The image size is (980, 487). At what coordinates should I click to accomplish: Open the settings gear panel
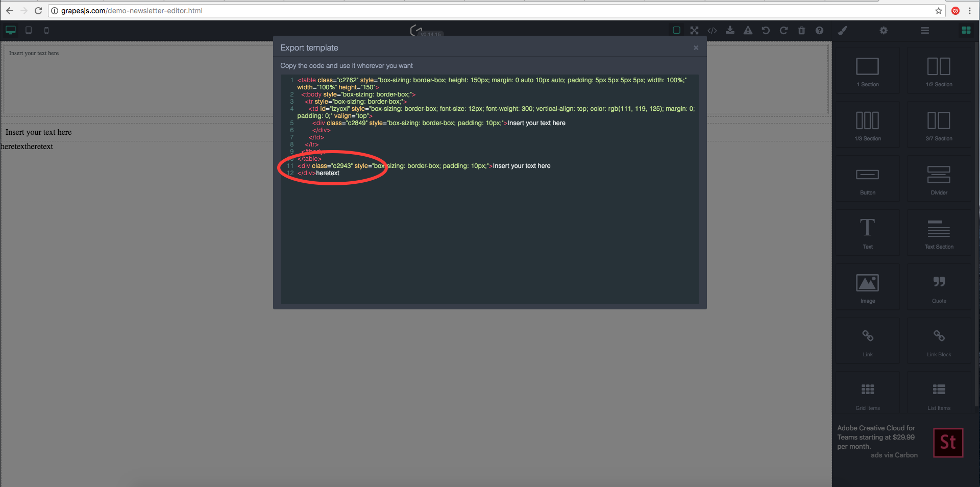pos(884,30)
